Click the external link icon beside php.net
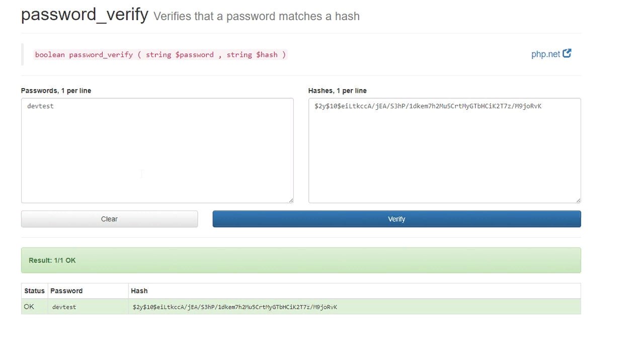Image resolution: width=644 pixels, height=340 pixels. point(567,53)
